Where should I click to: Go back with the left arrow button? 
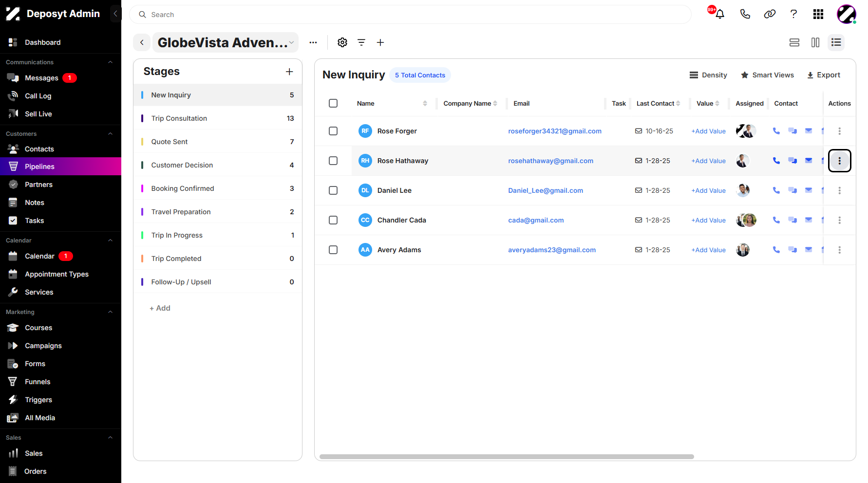click(x=142, y=42)
